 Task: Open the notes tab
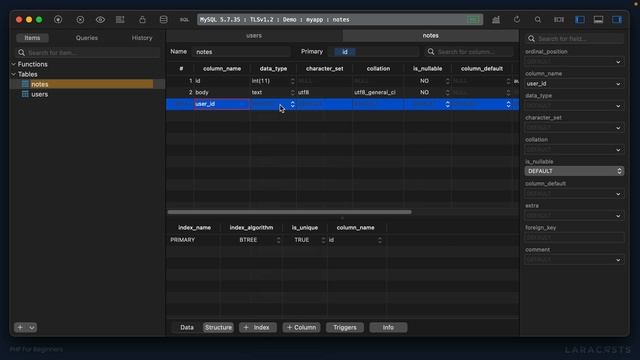(x=431, y=36)
